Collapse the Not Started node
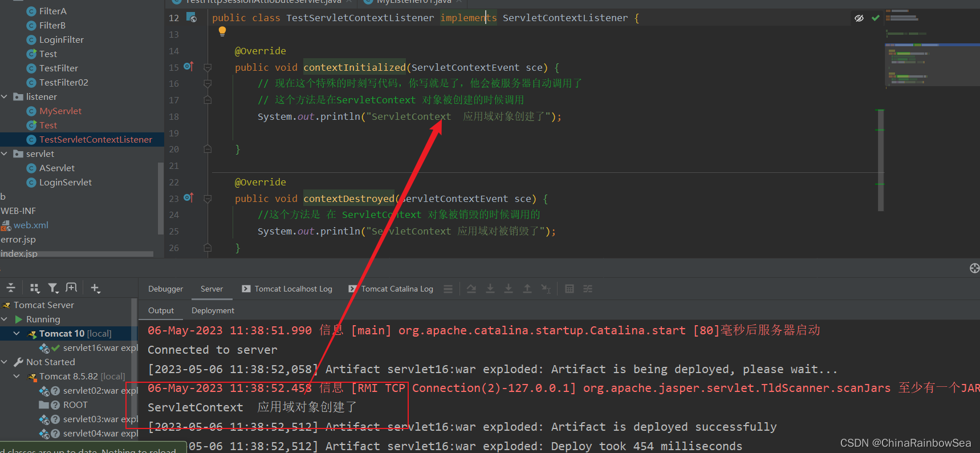The image size is (980, 453). click(5, 362)
